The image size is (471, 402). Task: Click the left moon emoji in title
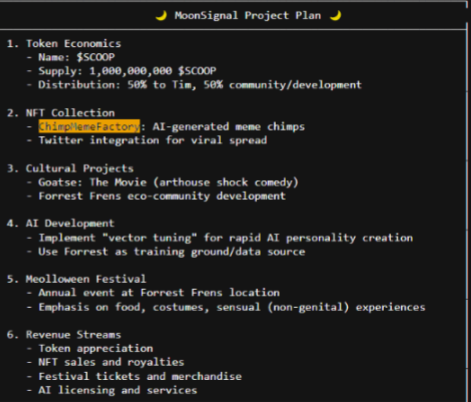point(161,15)
